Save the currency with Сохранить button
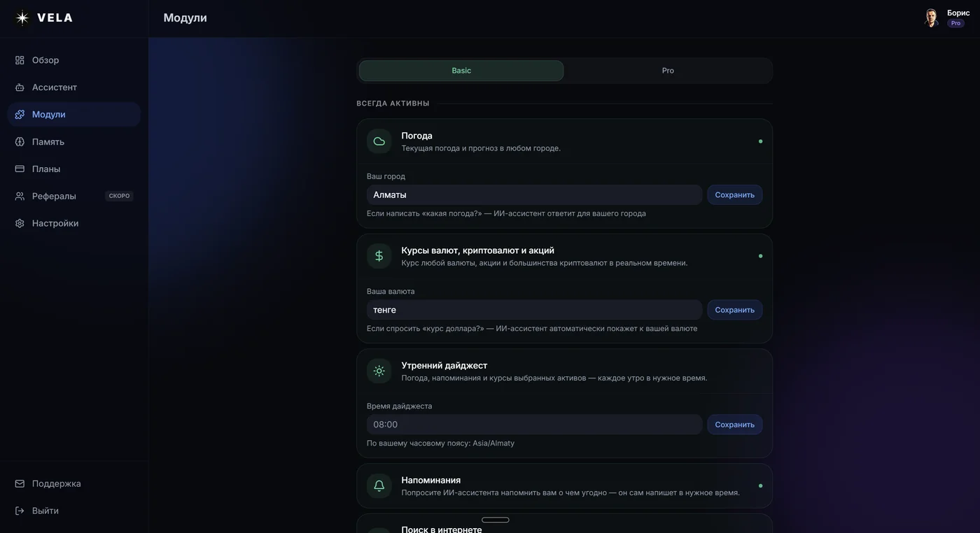 point(734,310)
